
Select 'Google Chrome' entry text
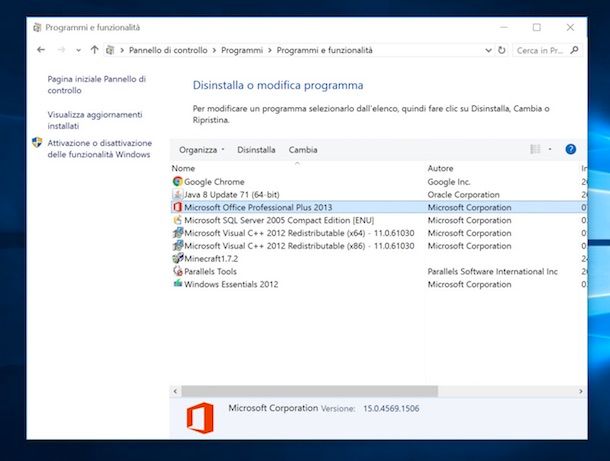214,182
